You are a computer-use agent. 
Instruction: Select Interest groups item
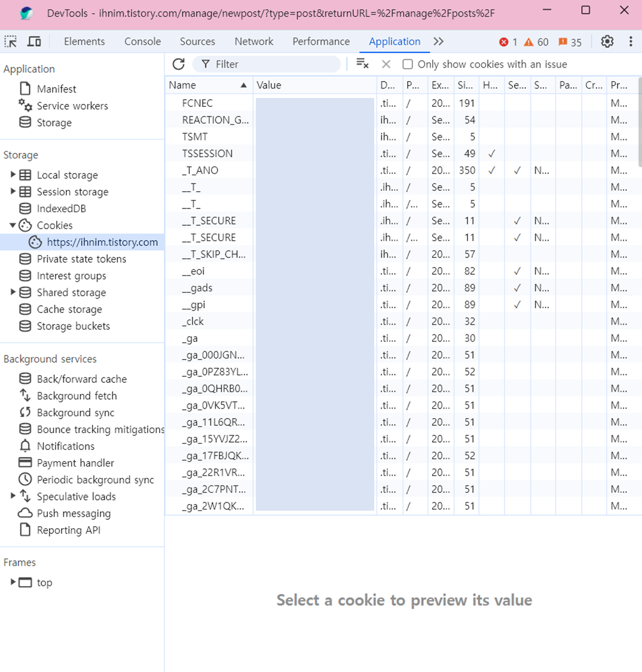pyautogui.click(x=71, y=275)
